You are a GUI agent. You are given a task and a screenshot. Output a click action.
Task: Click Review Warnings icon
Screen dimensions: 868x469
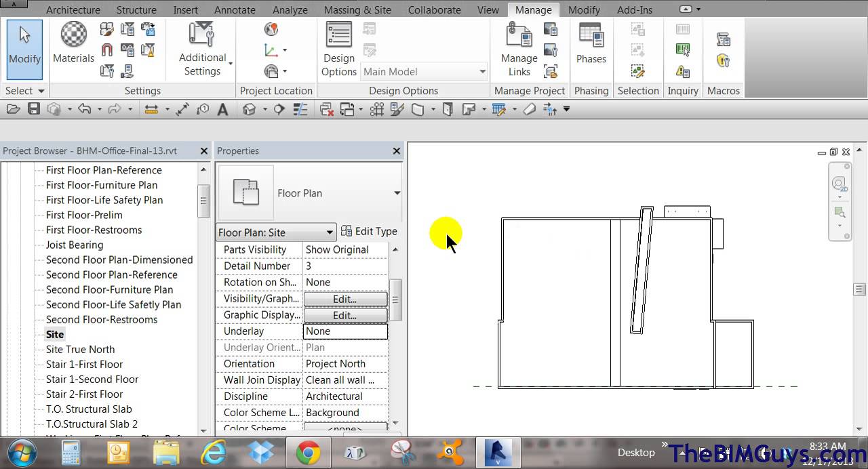(683, 70)
